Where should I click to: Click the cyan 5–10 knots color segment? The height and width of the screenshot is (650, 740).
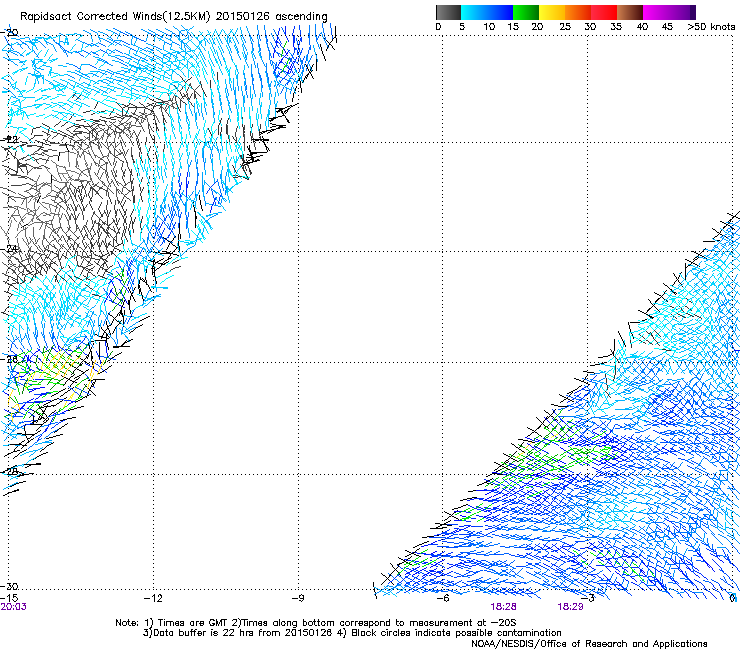474,12
